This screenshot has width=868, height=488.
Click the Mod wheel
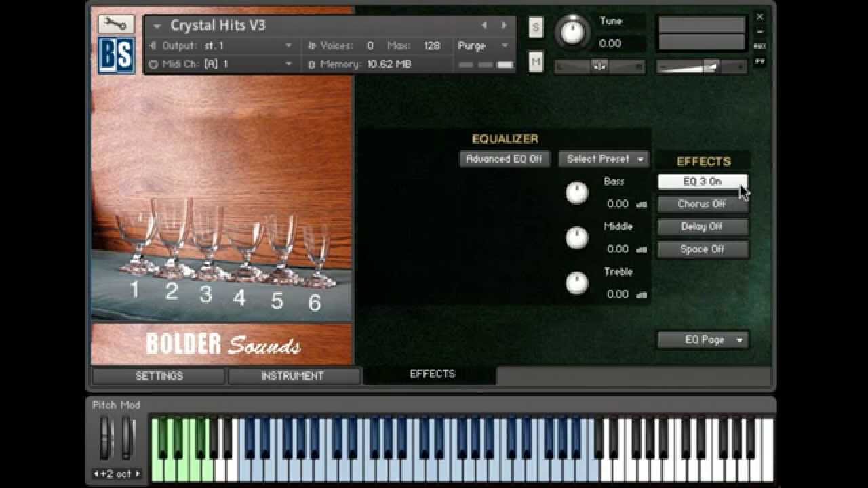(x=127, y=438)
